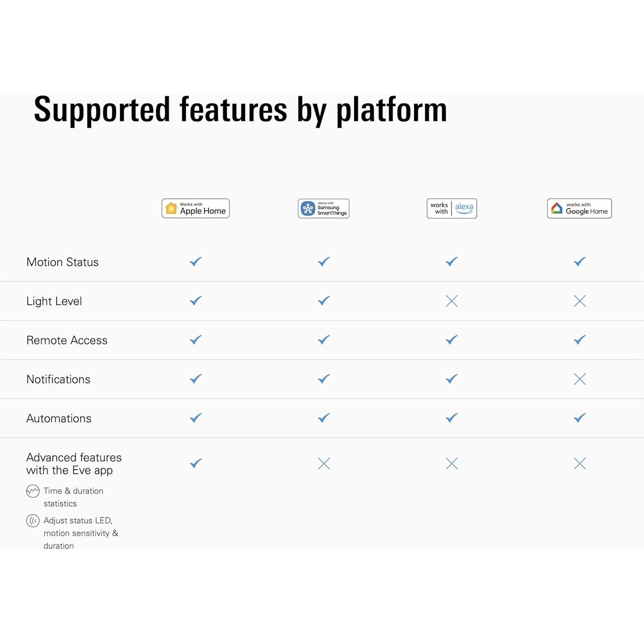Screen dimensions: 644x644
Task: Click the Motion Status row label
Action: [x=63, y=262]
